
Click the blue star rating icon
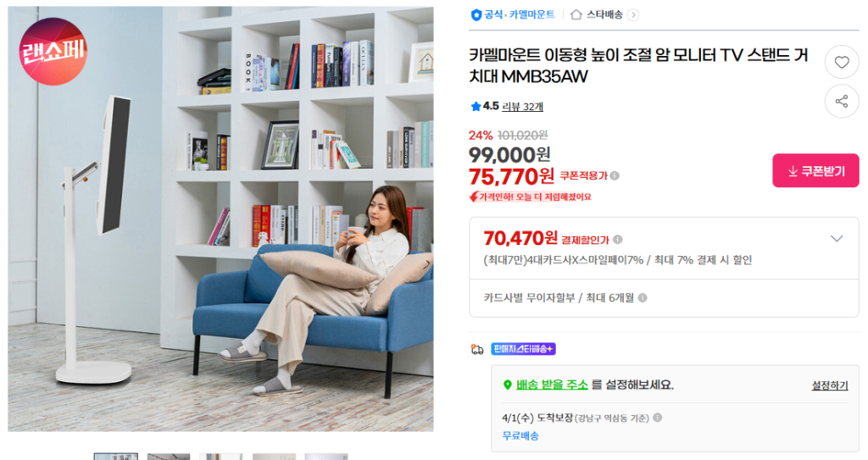tap(475, 106)
